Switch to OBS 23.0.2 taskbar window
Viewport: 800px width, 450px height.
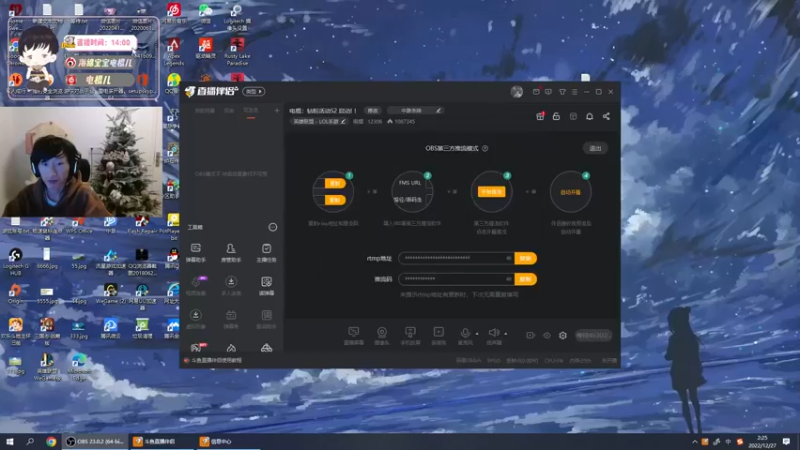[95, 441]
